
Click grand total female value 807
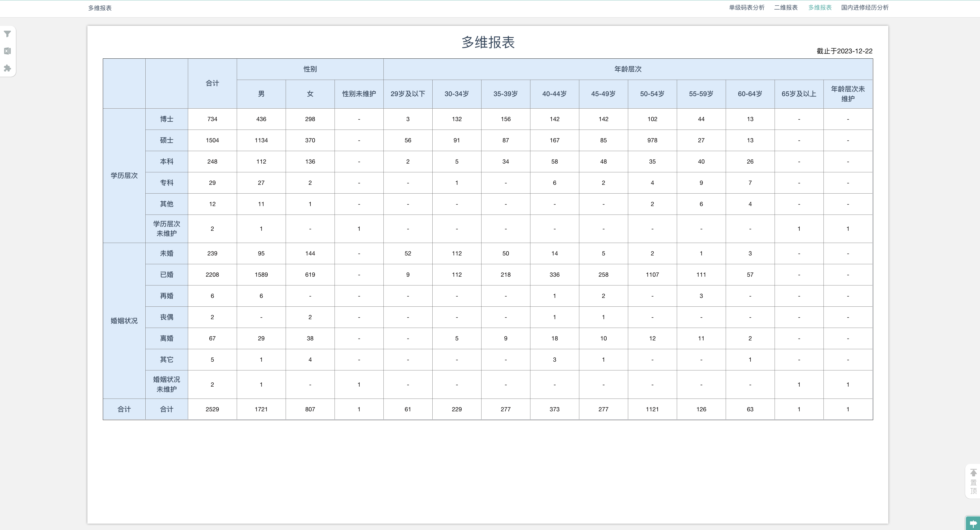pyautogui.click(x=310, y=409)
